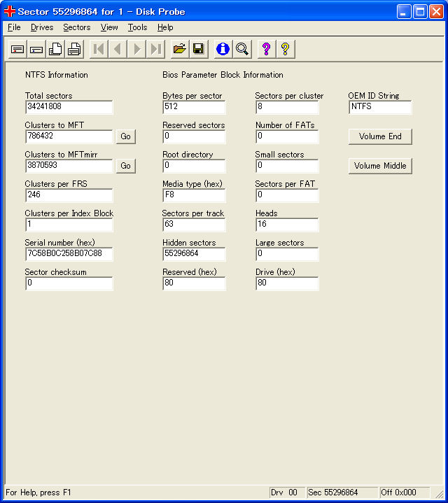Open the View menu
This screenshot has width=448, height=503.
click(109, 27)
